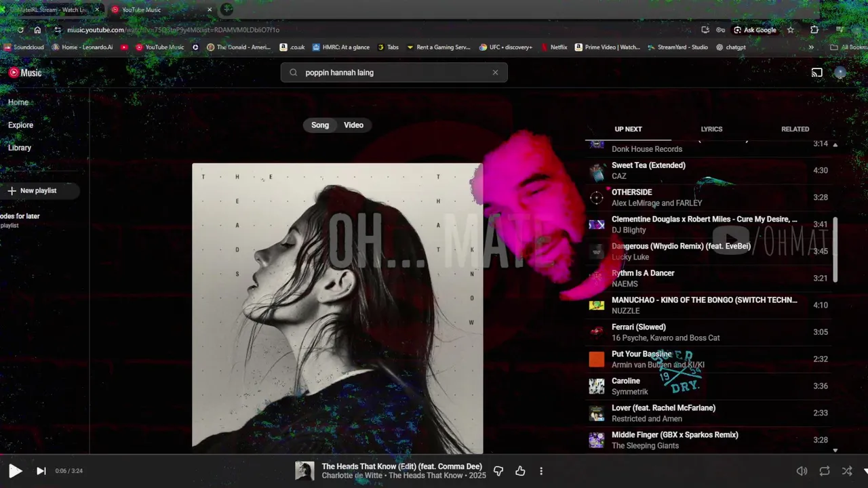Screen dimensions: 868x488
Task: Close the YouTube Music browser tab
Action: coord(210,9)
